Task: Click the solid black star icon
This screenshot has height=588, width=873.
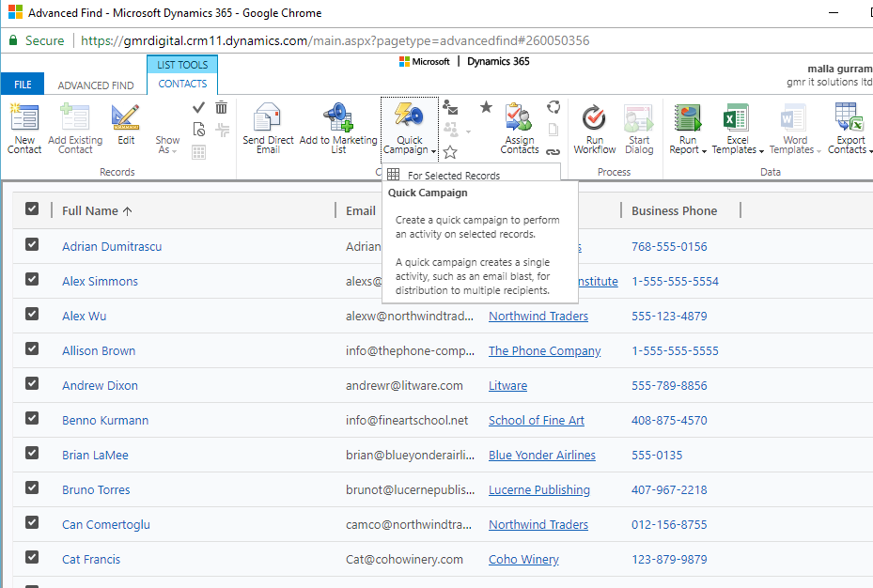Action: (x=486, y=107)
